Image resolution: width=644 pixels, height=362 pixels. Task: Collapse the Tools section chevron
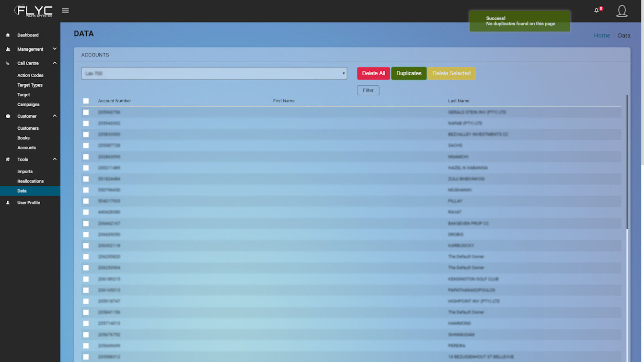click(x=55, y=159)
